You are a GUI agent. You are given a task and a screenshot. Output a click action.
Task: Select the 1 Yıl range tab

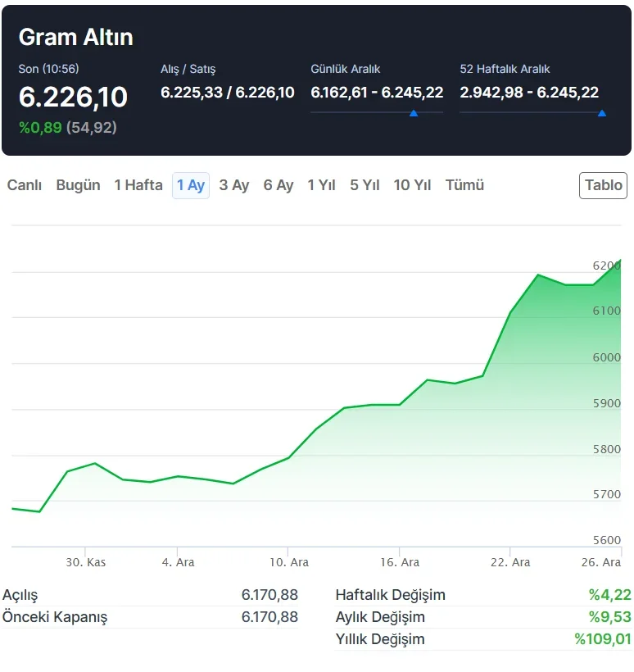[322, 185]
